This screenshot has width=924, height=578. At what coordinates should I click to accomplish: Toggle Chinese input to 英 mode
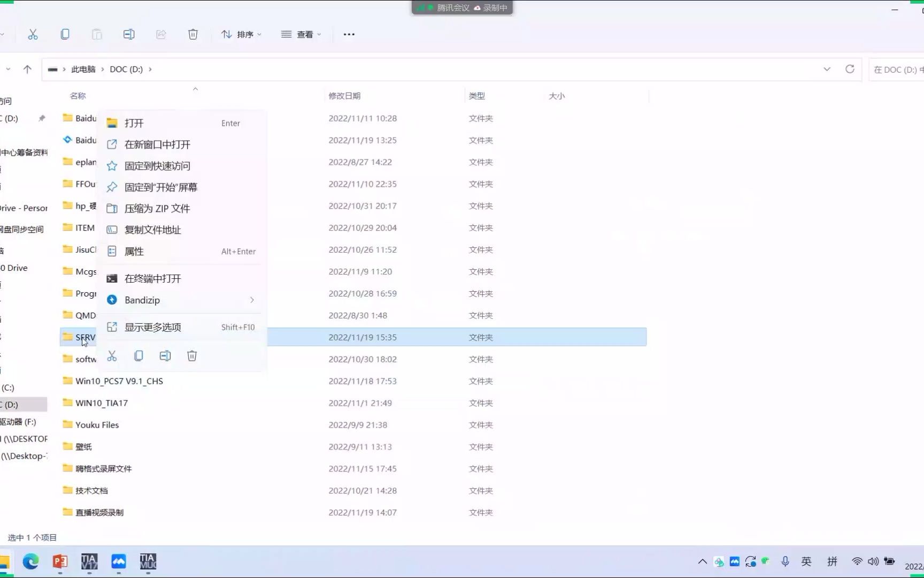tap(806, 561)
